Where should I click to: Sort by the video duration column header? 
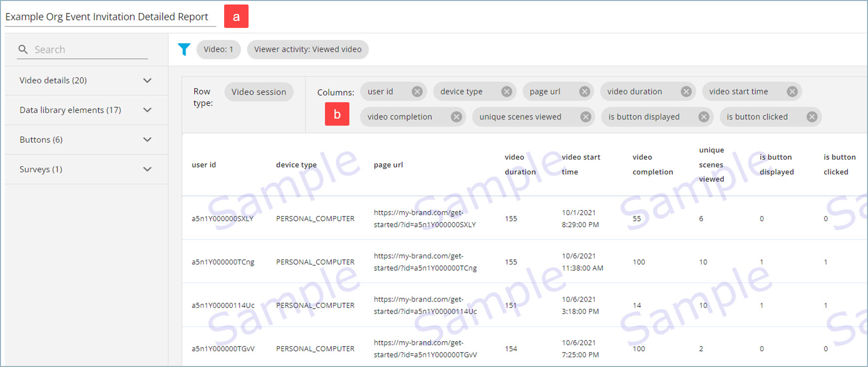click(520, 164)
